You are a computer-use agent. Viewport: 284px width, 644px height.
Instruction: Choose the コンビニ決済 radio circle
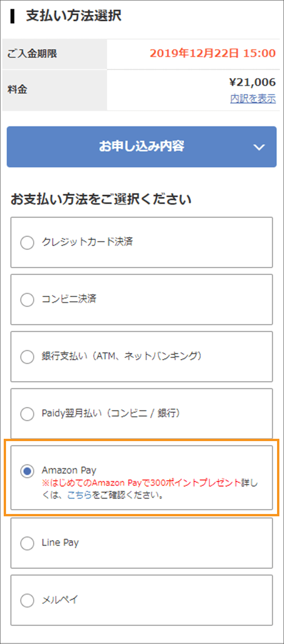tap(27, 300)
